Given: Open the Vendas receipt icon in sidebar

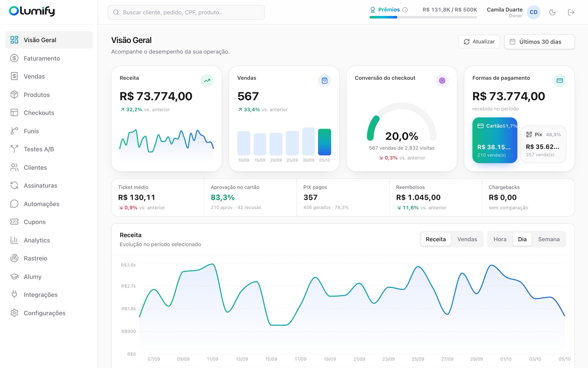Looking at the screenshot, I should [x=14, y=76].
